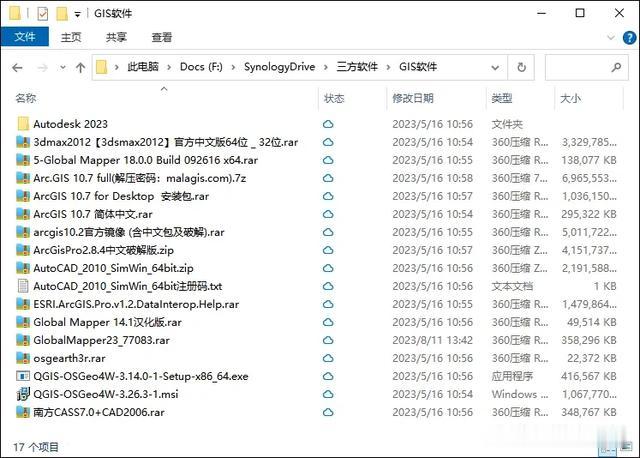Expand the chevron after SynologyDrive breadcrumb
This screenshot has width=640, height=458.
point(326,67)
